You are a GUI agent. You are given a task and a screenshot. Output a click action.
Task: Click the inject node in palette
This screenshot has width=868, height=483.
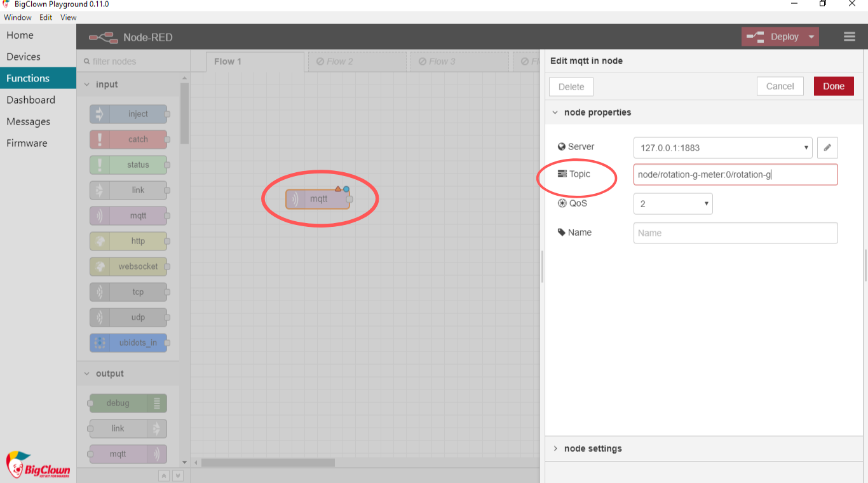point(128,114)
